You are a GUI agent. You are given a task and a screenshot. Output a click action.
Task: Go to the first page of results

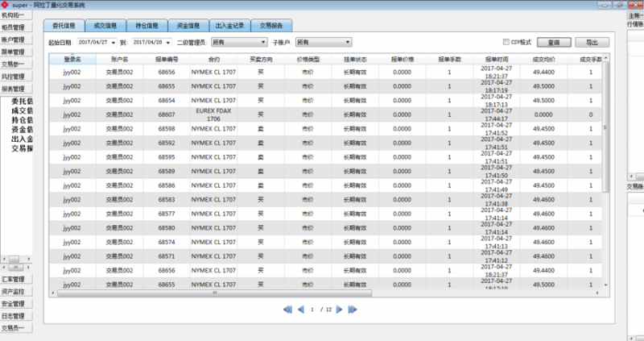click(x=287, y=310)
